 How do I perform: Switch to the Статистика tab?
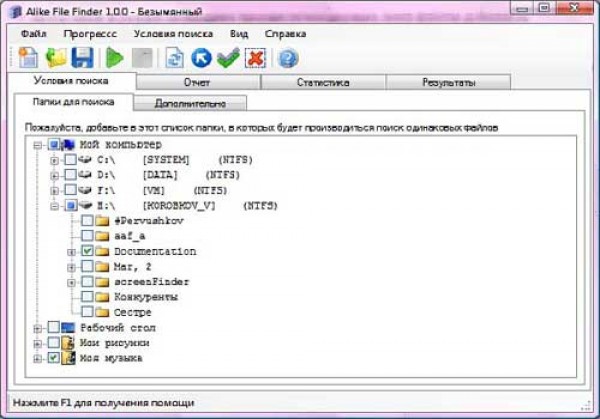[x=323, y=82]
